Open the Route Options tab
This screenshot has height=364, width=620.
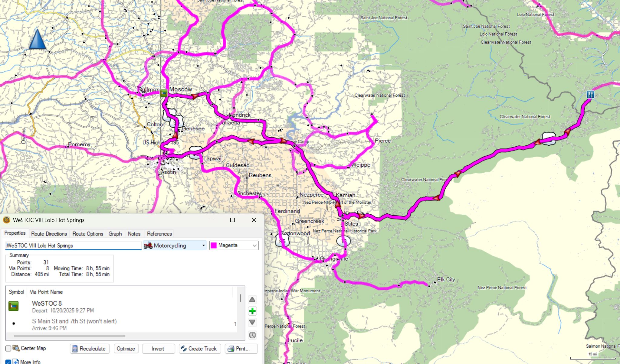pyautogui.click(x=88, y=234)
